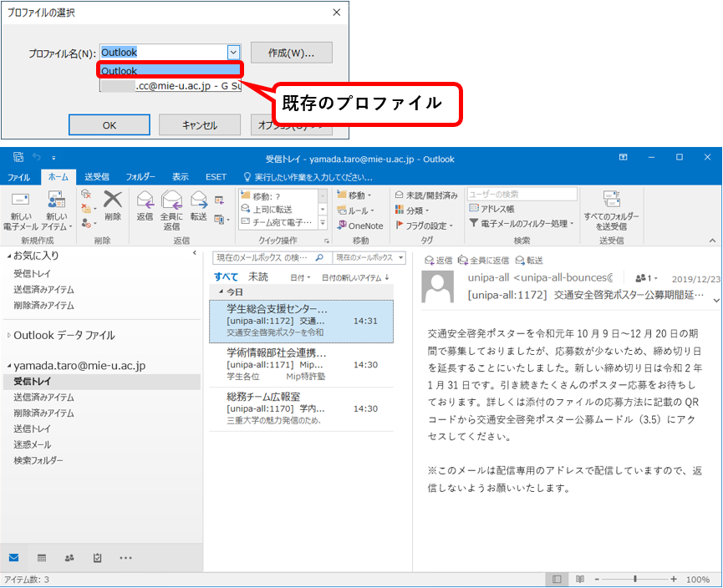723x588 pixels.
Task: Collapse the 今日 message group
Action: (221, 292)
